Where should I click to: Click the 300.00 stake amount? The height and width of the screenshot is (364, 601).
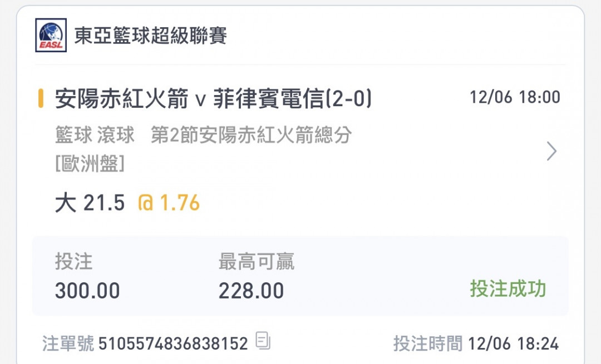coord(87,291)
